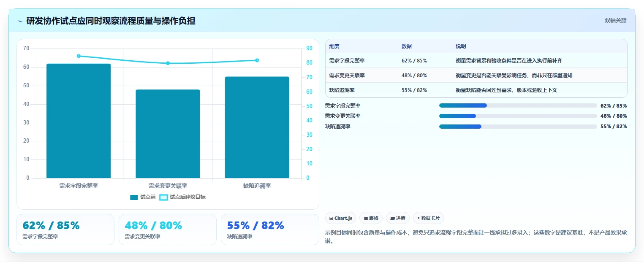This screenshot has height=262, width=644.
Task: Click the 需求变更关联率 bar in chart
Action: (168, 134)
